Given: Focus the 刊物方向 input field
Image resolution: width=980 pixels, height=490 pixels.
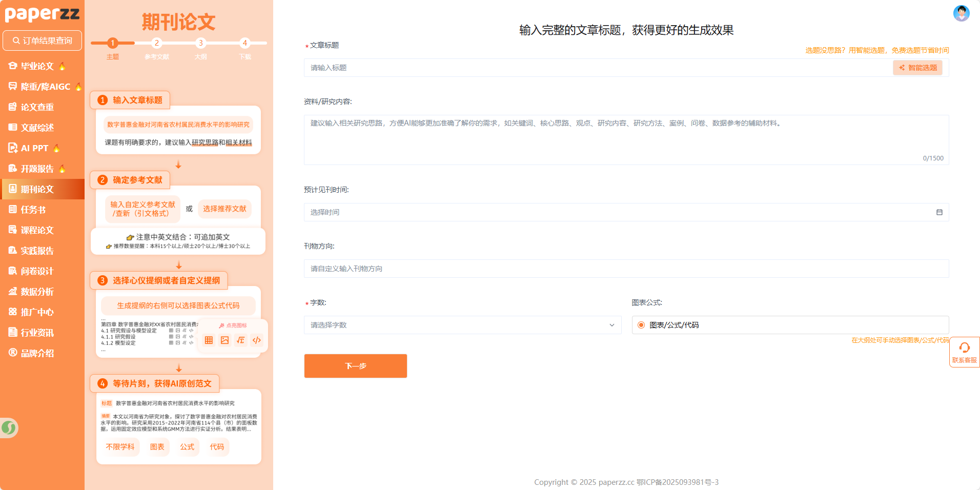Looking at the screenshot, I should [x=626, y=269].
